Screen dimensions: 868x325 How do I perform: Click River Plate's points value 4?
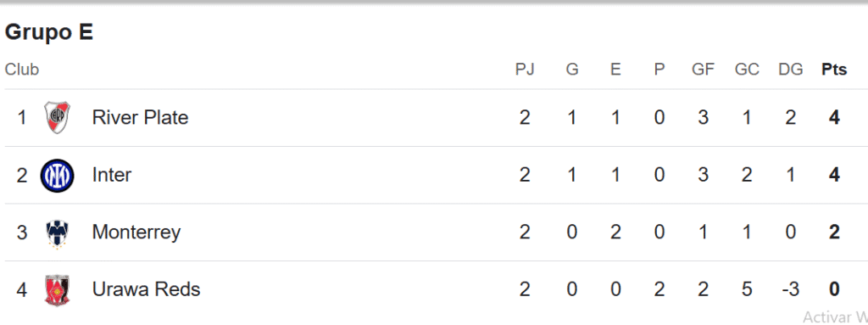click(x=834, y=118)
